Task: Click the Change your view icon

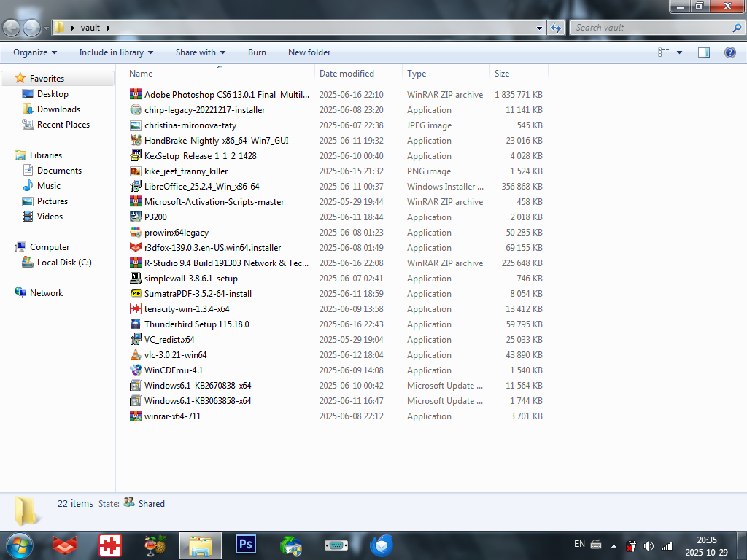Action: click(664, 52)
